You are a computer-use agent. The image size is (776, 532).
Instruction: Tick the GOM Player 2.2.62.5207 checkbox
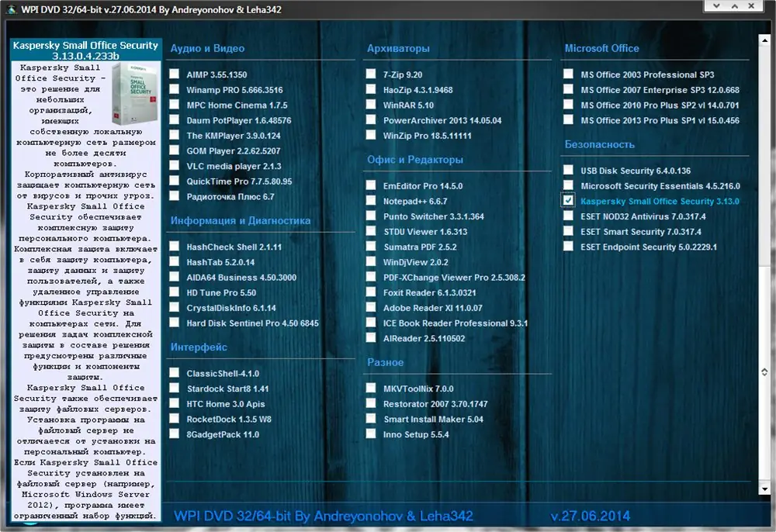tap(174, 150)
